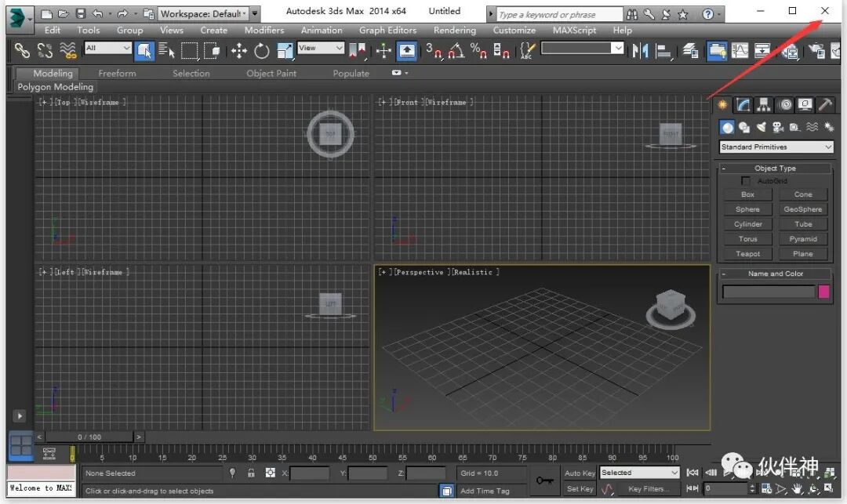Enable the AutoGrid checkbox
This screenshot has width=847, height=504.
746,181
